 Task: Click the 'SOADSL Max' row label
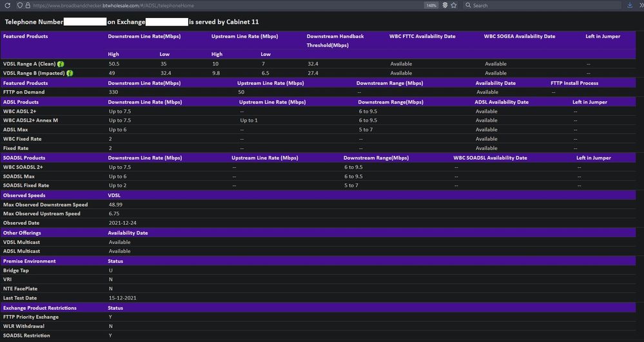pos(19,176)
